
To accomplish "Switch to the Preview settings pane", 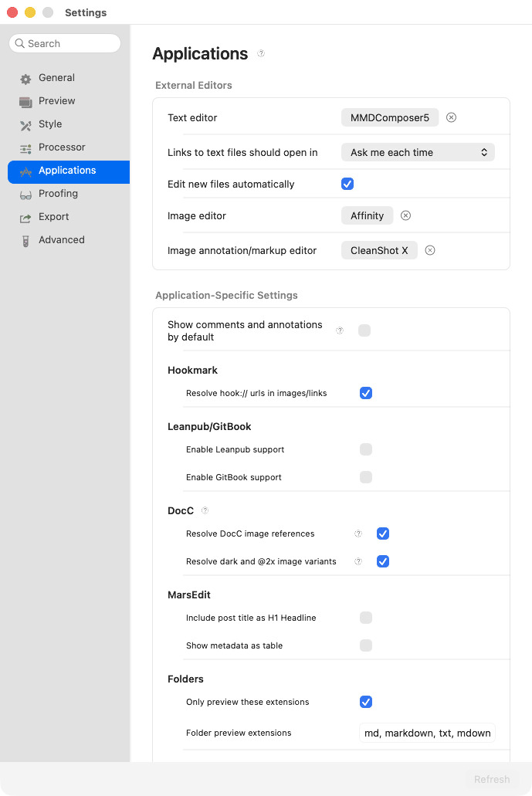I will pos(69,101).
